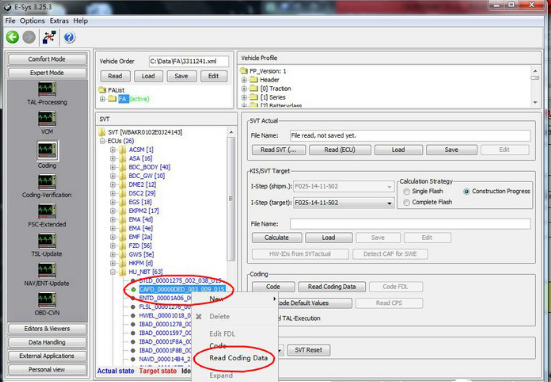Open the VCM module icon
This screenshot has height=382, width=551.
pyautogui.click(x=47, y=119)
